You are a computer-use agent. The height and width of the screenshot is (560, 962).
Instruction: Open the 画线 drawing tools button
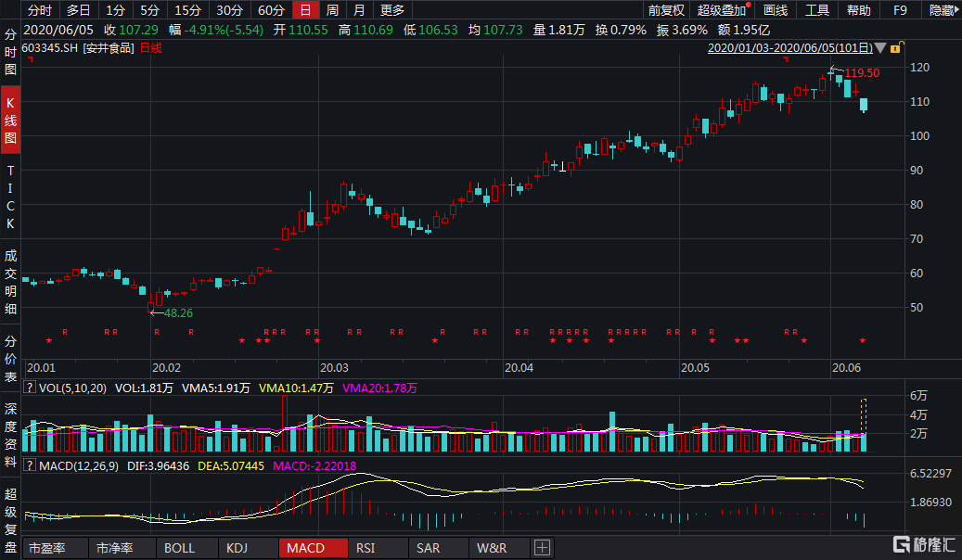775,10
